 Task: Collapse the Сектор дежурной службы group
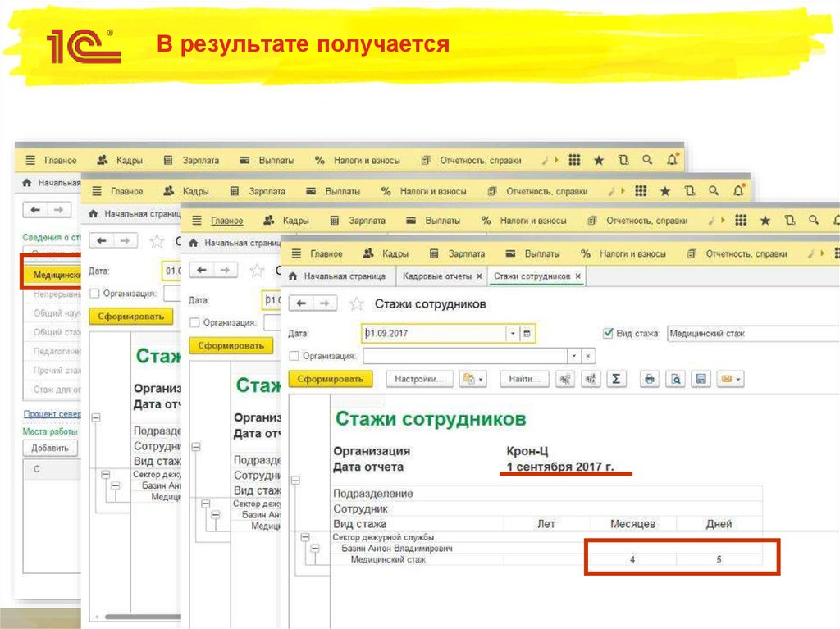pos(305,537)
